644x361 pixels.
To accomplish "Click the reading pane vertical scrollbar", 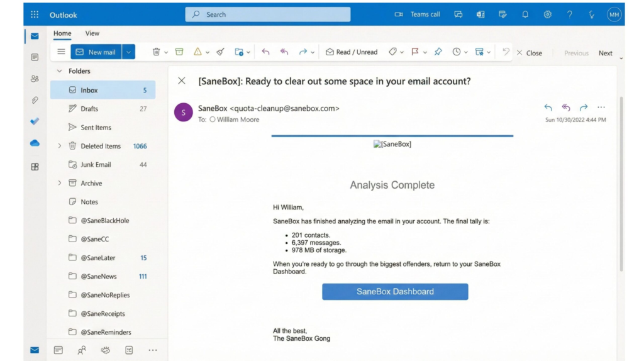I will coord(621,184).
